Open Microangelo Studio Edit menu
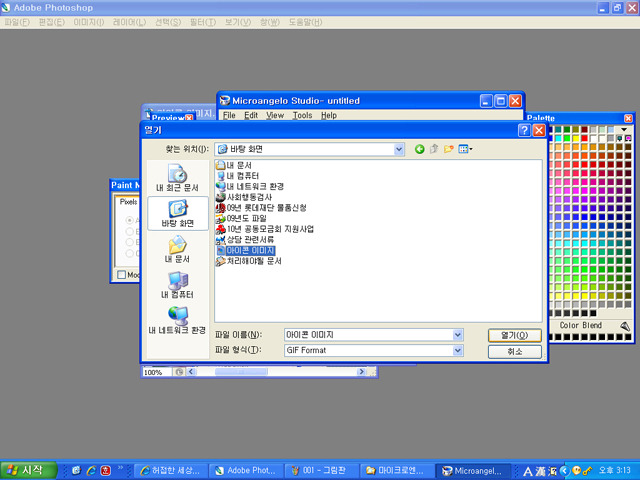 pos(251,116)
